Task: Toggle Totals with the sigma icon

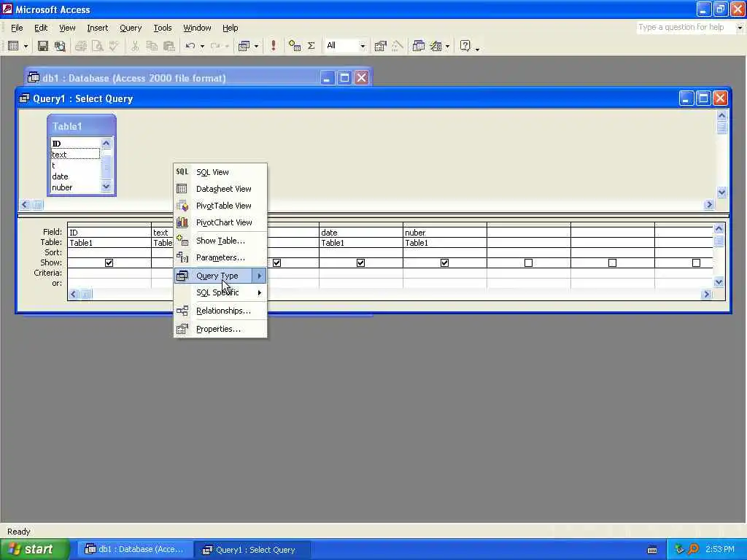Action: 311,46
